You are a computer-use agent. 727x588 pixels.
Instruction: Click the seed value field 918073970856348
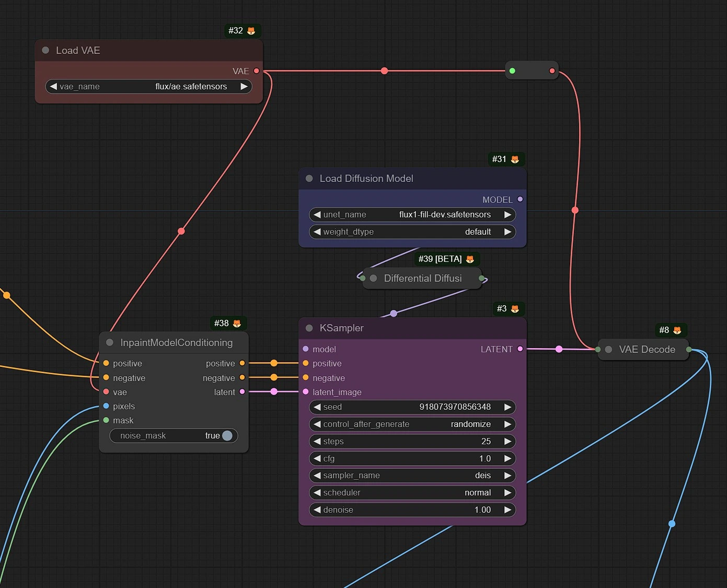[x=412, y=407]
